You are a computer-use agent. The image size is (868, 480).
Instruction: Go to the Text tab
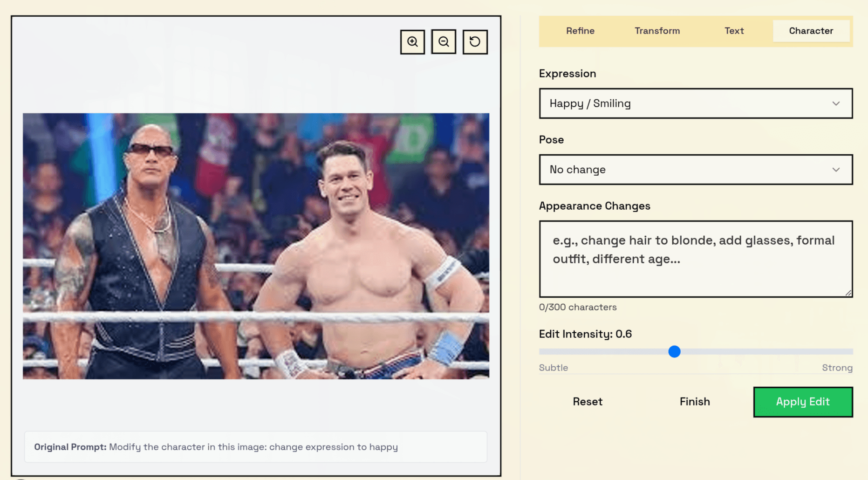coord(734,31)
